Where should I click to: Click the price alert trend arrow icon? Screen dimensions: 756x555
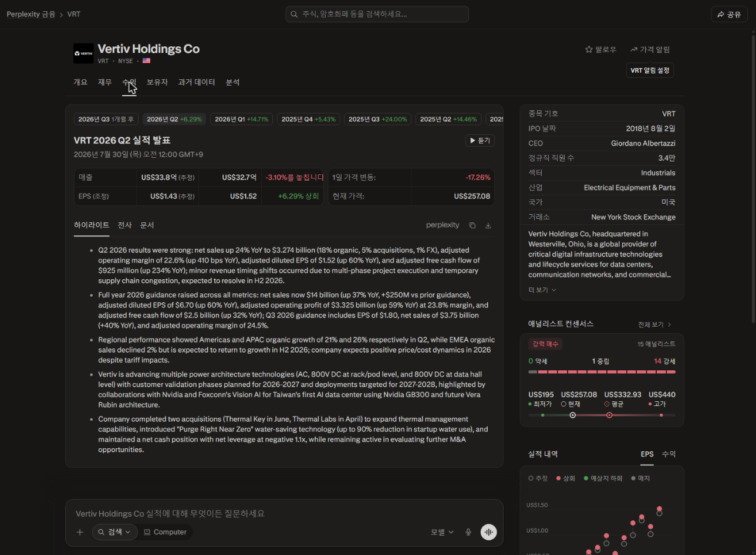633,50
